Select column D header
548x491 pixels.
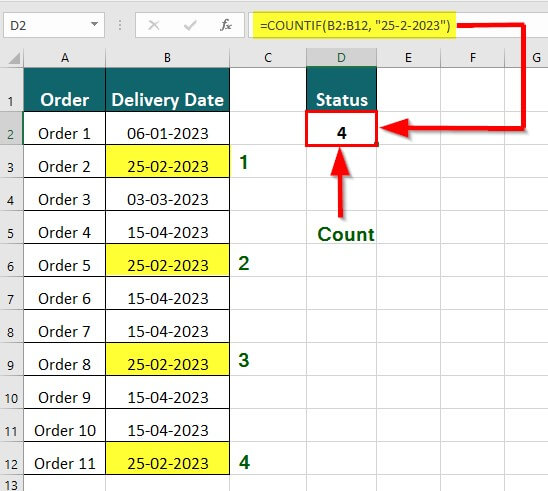click(341, 58)
